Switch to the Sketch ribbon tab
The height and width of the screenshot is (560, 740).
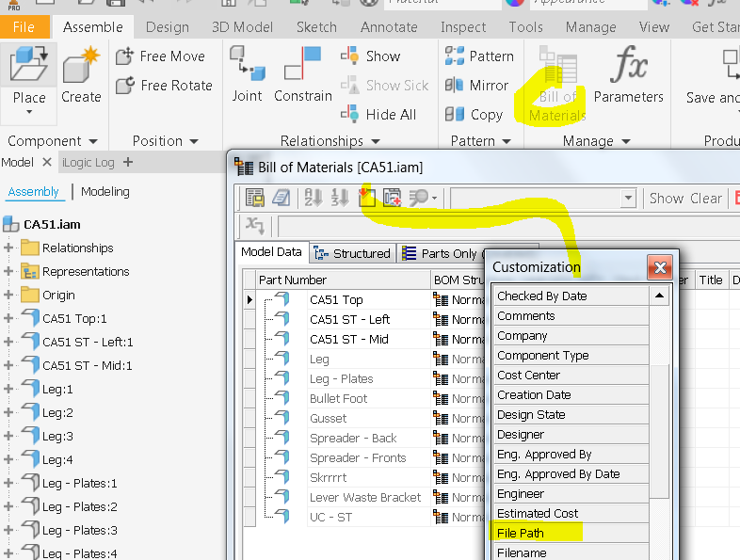tap(316, 27)
